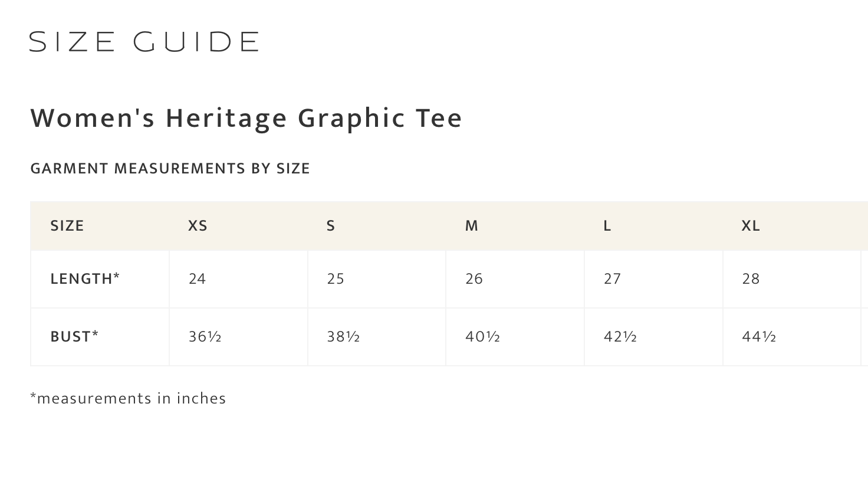
Task: Select the Women's Heritage Graphic Tee heading
Action: pyautogui.click(x=246, y=117)
